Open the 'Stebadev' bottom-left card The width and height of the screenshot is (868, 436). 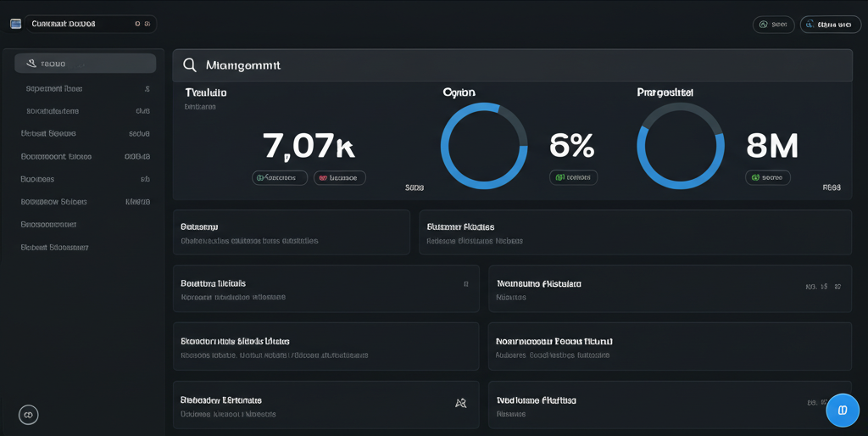click(326, 405)
